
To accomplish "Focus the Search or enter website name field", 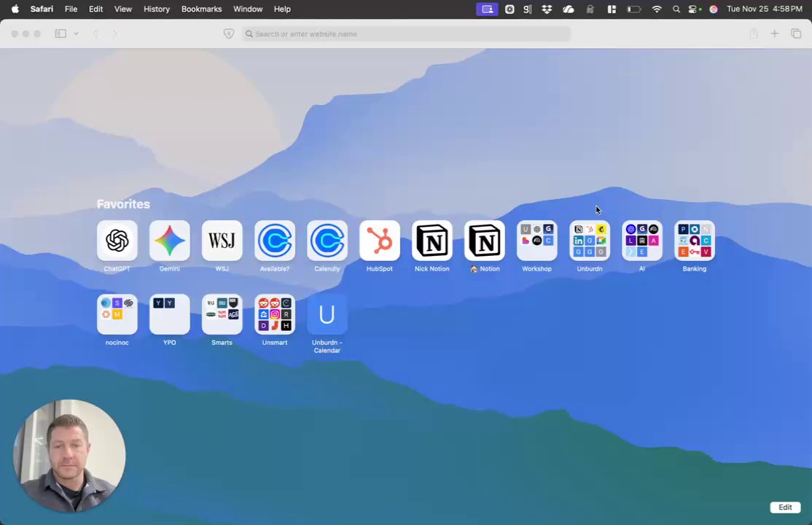I will pos(407,34).
